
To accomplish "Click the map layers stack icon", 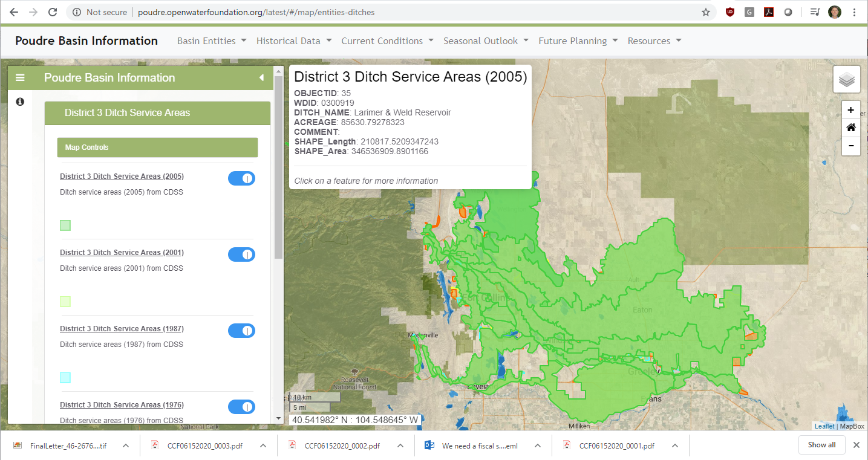I will 846,79.
